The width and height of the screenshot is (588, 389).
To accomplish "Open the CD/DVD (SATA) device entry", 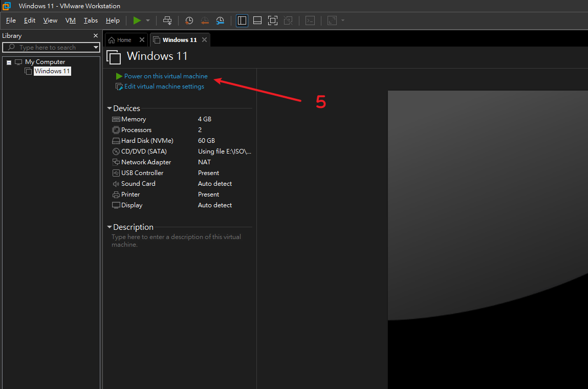I will (x=144, y=152).
